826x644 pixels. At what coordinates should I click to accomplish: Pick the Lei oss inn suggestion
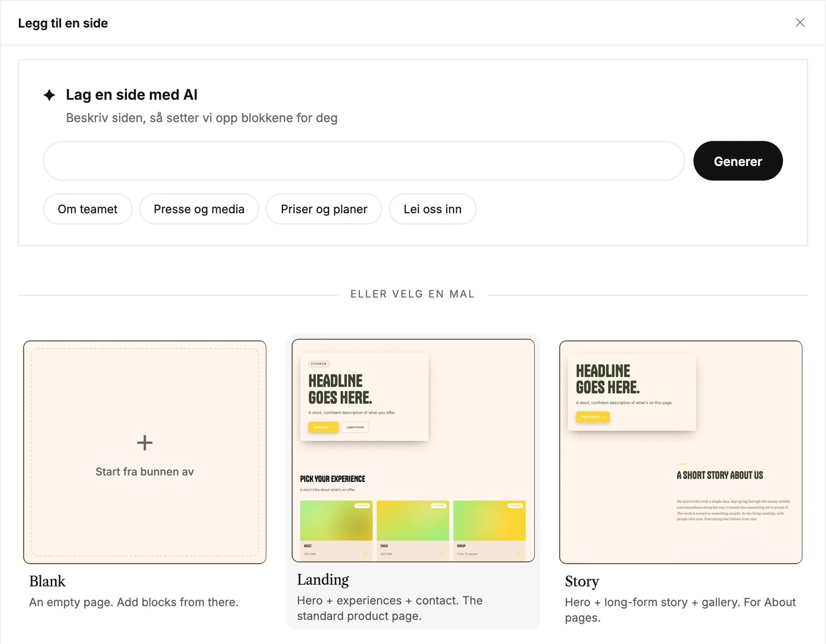click(x=433, y=209)
